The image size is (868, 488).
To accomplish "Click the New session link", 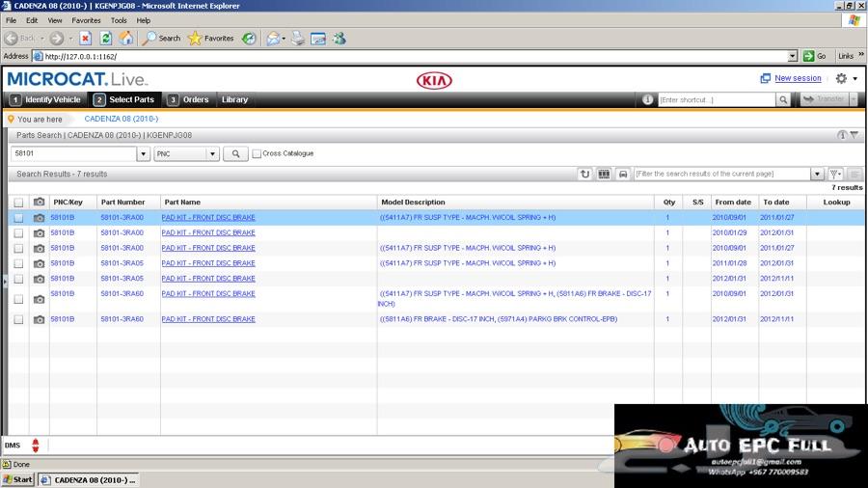I will point(798,78).
